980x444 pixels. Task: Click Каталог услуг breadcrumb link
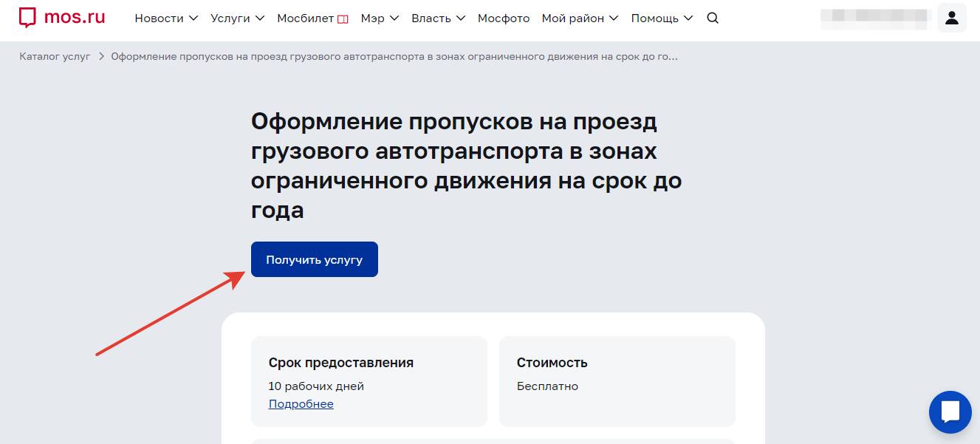tap(55, 57)
